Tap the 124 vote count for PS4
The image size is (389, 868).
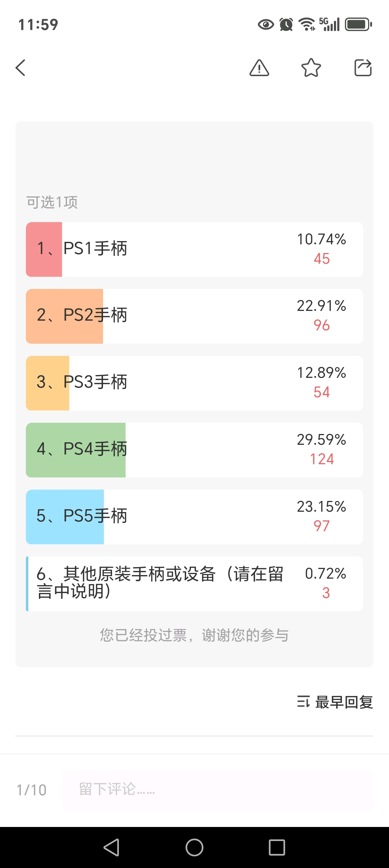322,459
